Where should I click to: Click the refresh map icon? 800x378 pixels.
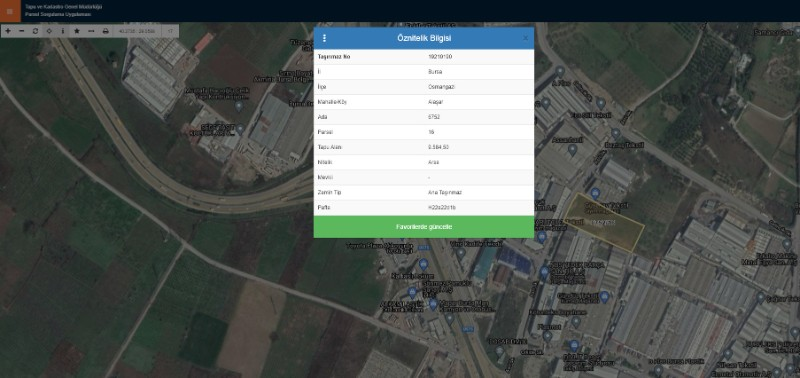point(35,31)
